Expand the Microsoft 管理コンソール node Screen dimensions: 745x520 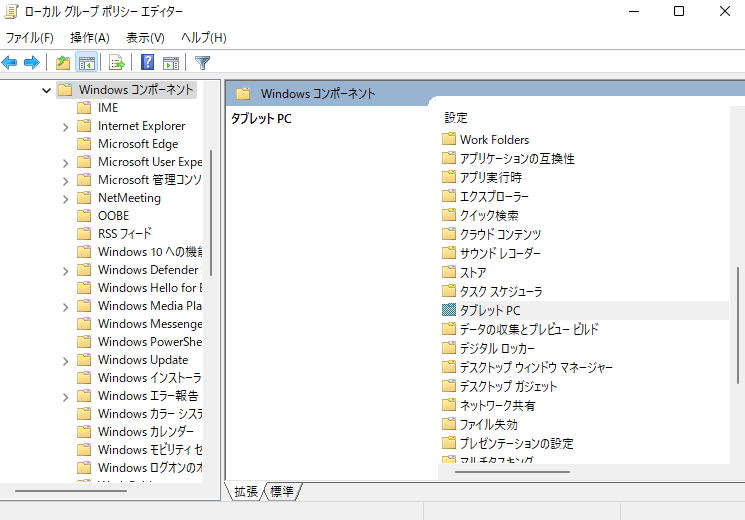pyautogui.click(x=66, y=181)
